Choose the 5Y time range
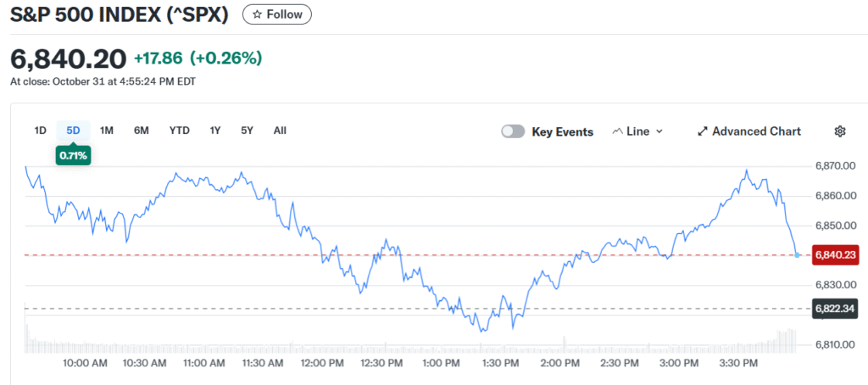 click(x=247, y=131)
